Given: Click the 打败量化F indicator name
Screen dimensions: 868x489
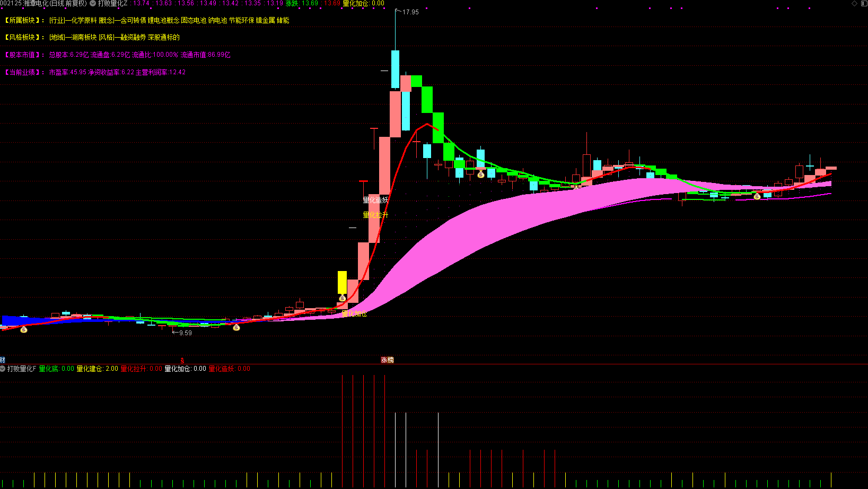Looking at the screenshot, I should coord(22,369).
